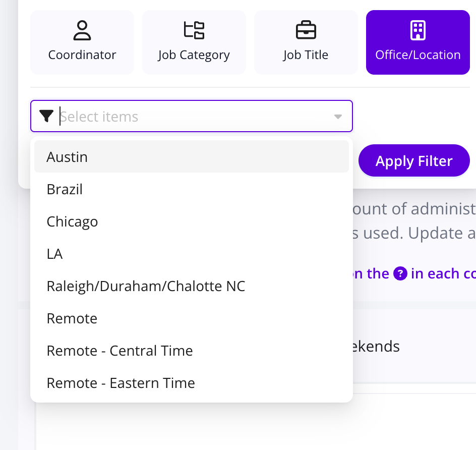Select the Brazil location option
The image size is (476, 450).
click(x=192, y=189)
